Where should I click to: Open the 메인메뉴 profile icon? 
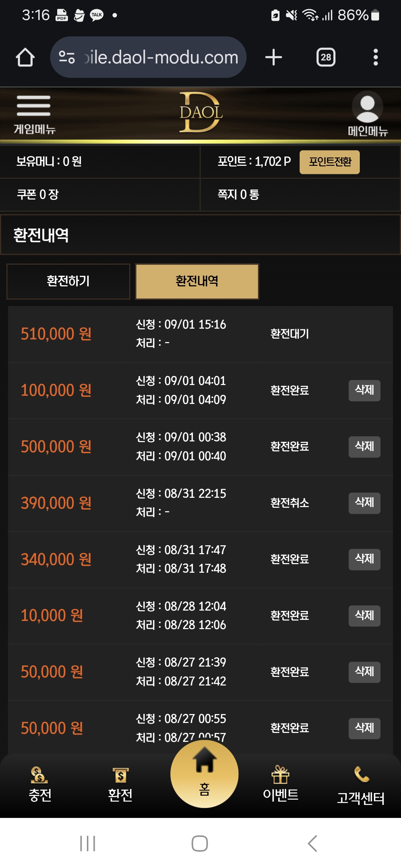(x=368, y=113)
